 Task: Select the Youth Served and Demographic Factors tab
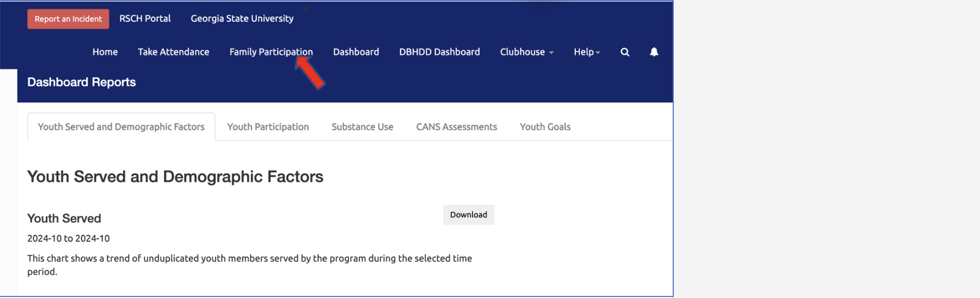(121, 127)
